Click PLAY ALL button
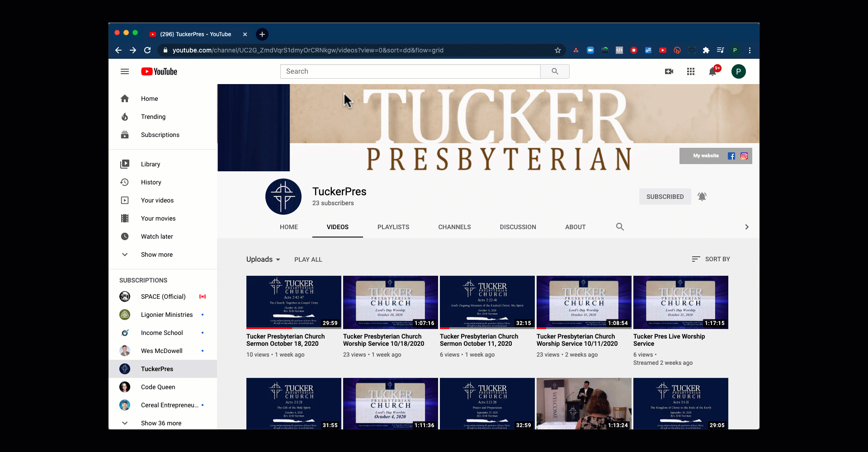 308,259
